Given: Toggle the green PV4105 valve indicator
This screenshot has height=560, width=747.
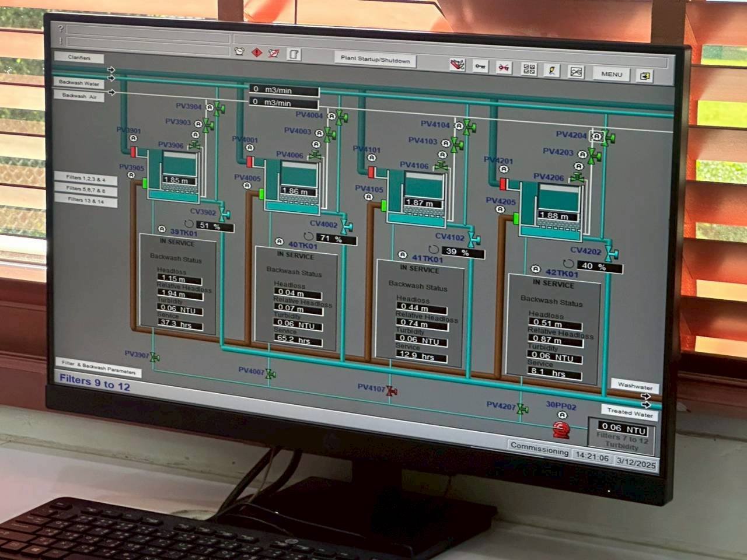Looking at the screenshot, I should pos(383,205).
